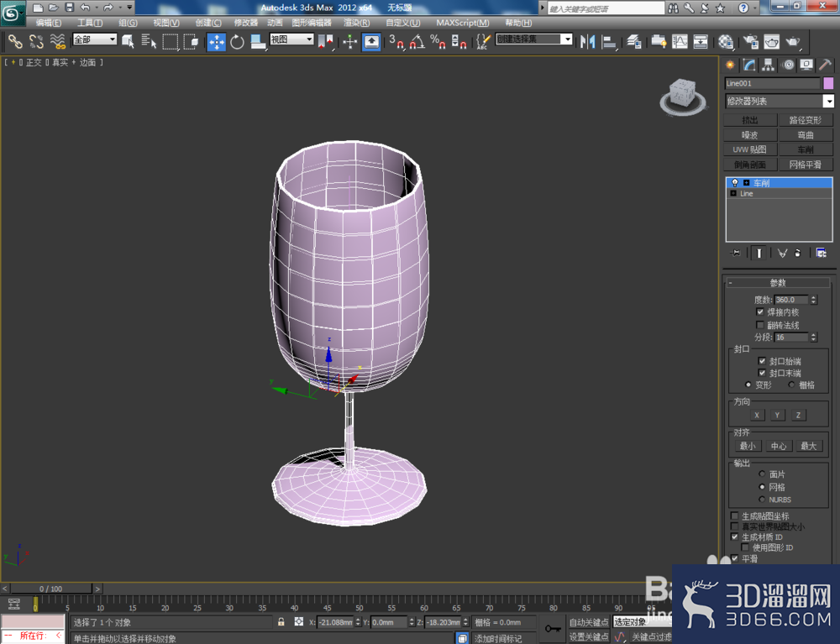
Task: Select the 变形 radio button
Action: coord(748,385)
